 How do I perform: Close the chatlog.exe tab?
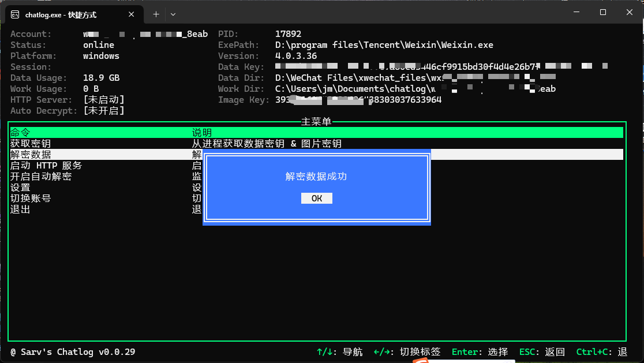pos(132,14)
